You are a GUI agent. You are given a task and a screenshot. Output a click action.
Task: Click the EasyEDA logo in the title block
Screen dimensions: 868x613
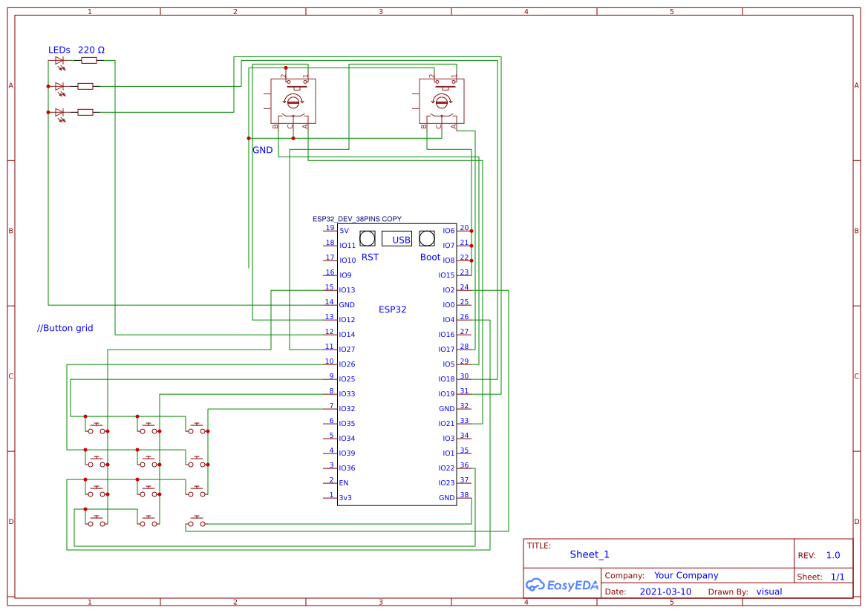coord(562,585)
